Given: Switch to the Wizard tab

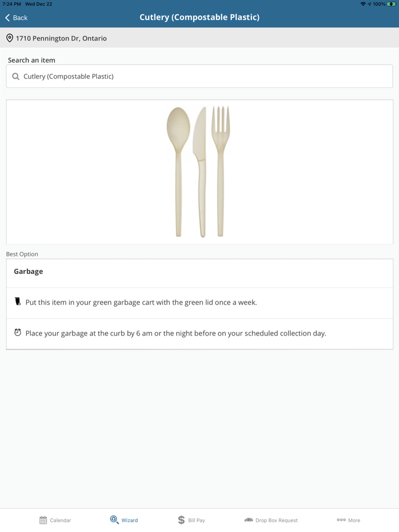Looking at the screenshot, I should [x=124, y=520].
